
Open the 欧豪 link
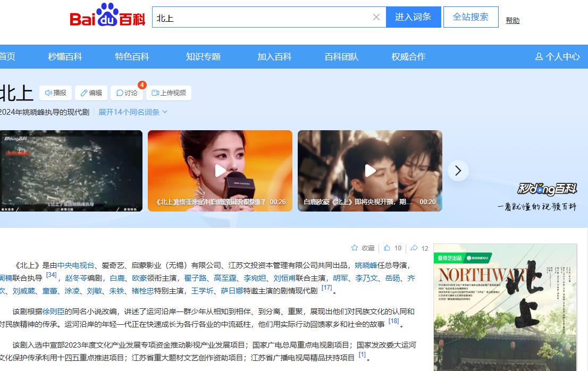point(139,278)
